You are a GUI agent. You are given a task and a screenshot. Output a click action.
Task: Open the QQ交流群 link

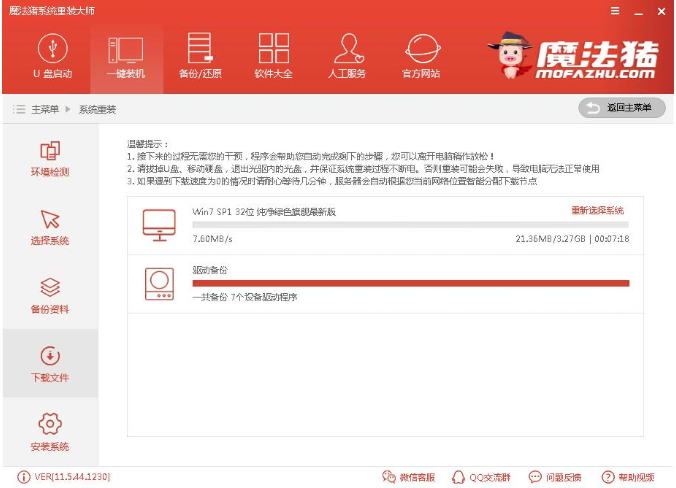(x=481, y=477)
